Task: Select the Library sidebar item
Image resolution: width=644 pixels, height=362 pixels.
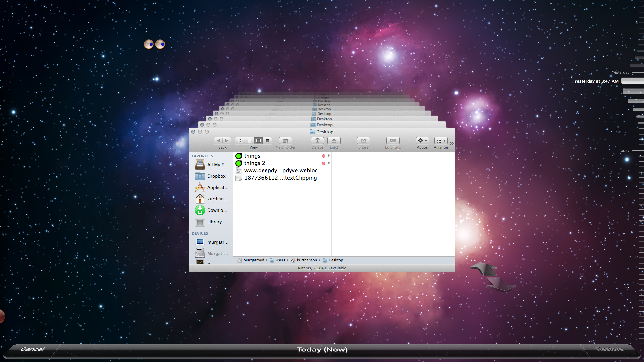Action: click(214, 222)
